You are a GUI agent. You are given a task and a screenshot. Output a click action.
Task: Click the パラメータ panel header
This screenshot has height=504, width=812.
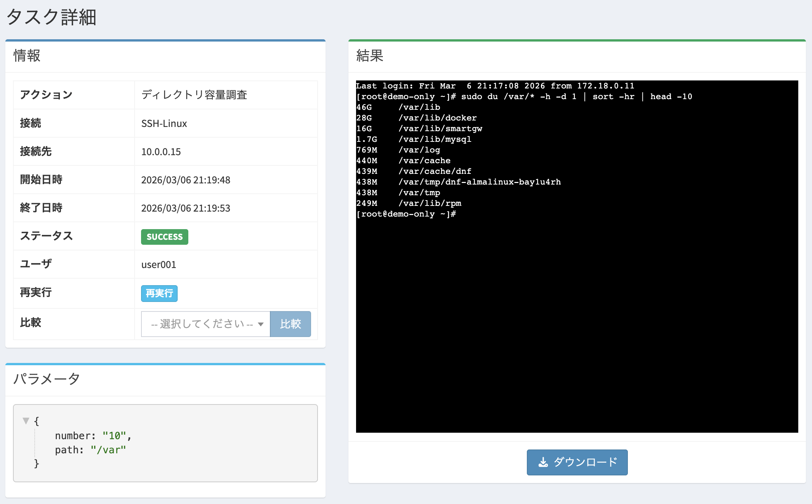47,379
